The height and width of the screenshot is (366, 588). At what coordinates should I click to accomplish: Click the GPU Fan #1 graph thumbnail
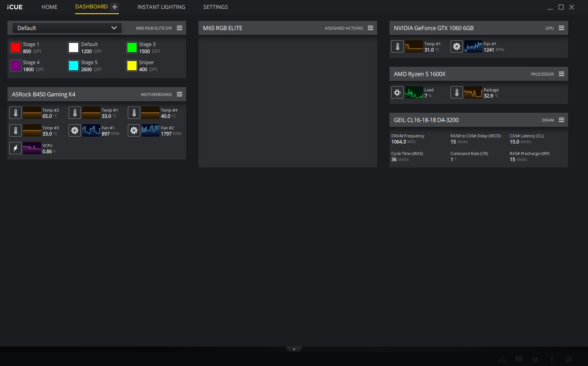pos(473,46)
